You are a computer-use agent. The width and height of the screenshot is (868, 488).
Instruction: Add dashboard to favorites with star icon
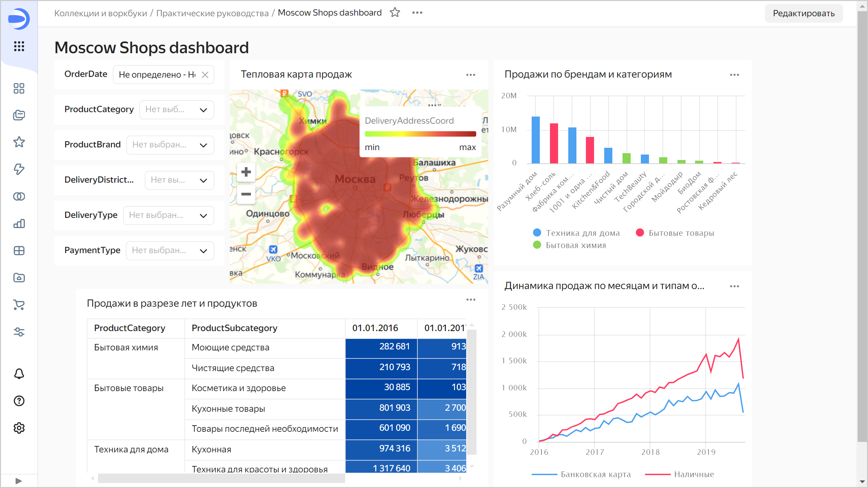[x=395, y=13]
